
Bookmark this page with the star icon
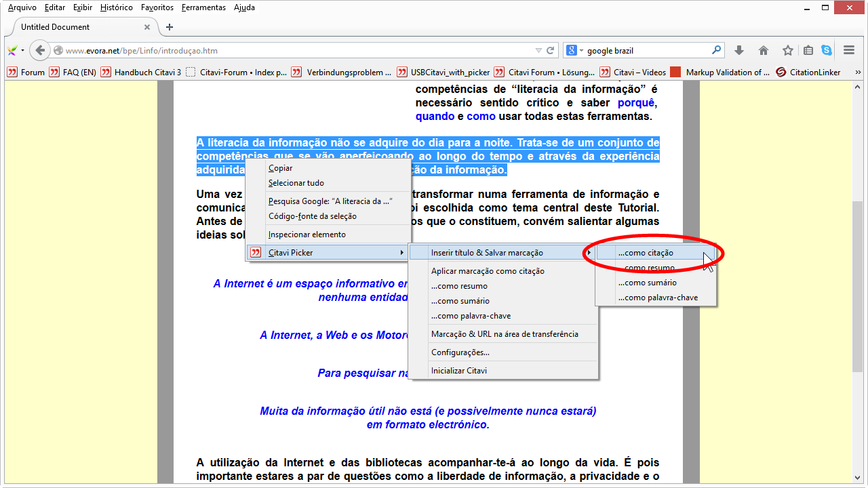pos(788,50)
